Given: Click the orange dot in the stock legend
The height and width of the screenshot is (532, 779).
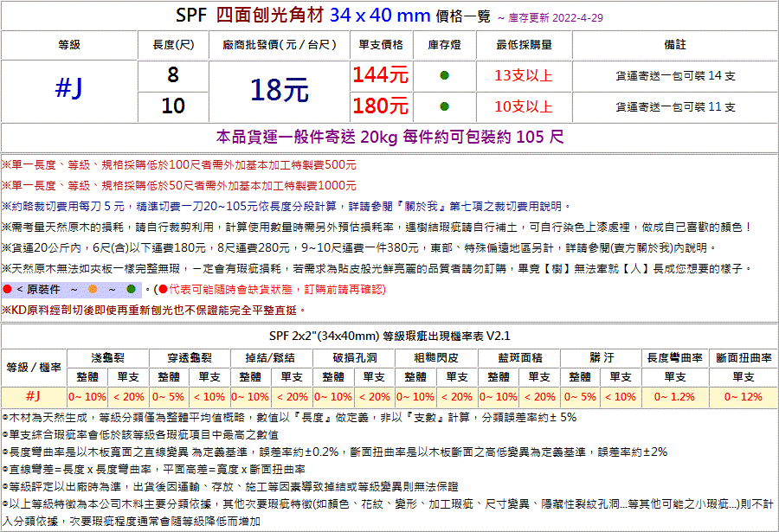Looking at the screenshot, I should pos(93,289).
